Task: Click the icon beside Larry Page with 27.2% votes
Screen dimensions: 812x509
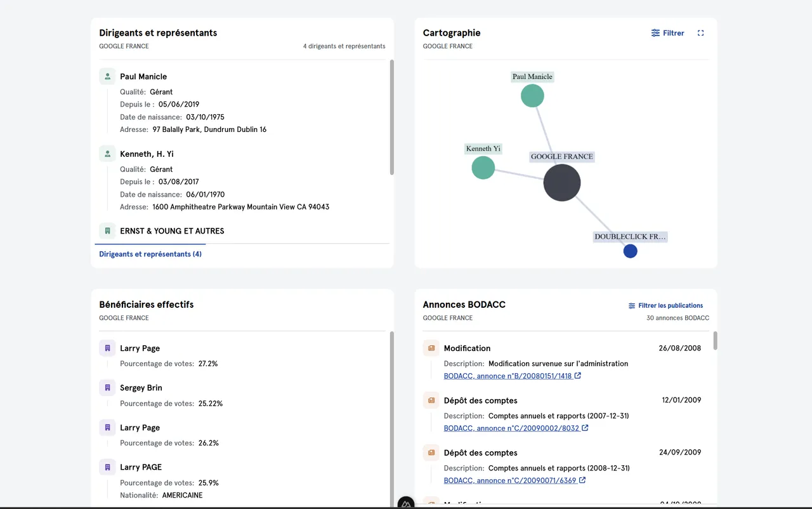Action: coord(107,348)
